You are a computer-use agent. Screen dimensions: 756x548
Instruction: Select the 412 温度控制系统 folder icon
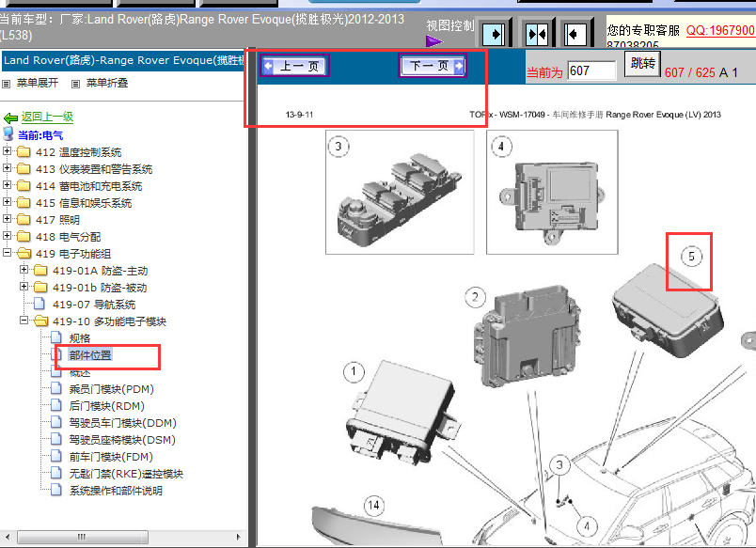pos(24,152)
